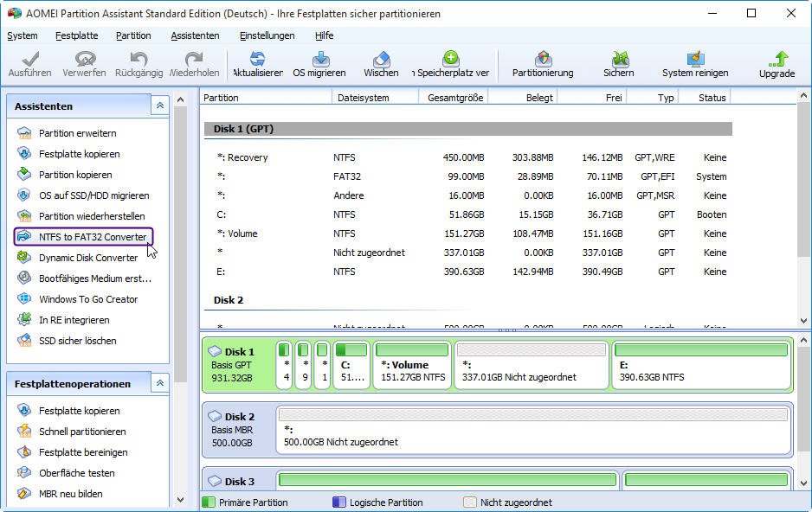The height and width of the screenshot is (512, 812).
Task: Open the Partitionierung toolbar tool
Action: pos(543,64)
